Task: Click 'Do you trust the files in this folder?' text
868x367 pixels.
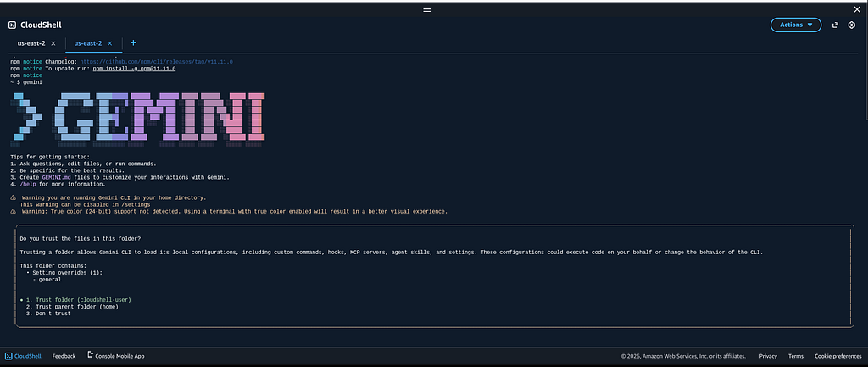Action: click(x=80, y=238)
